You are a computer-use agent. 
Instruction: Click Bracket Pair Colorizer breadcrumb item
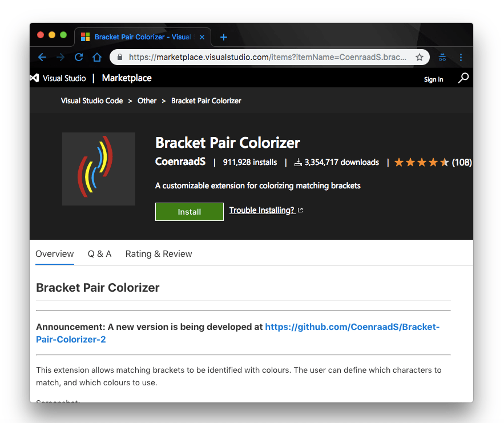click(206, 101)
